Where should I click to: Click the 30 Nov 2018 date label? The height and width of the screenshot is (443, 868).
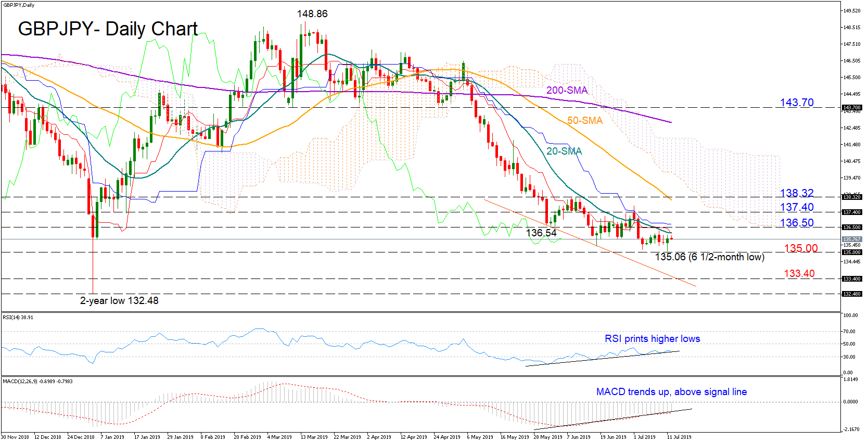point(15,437)
